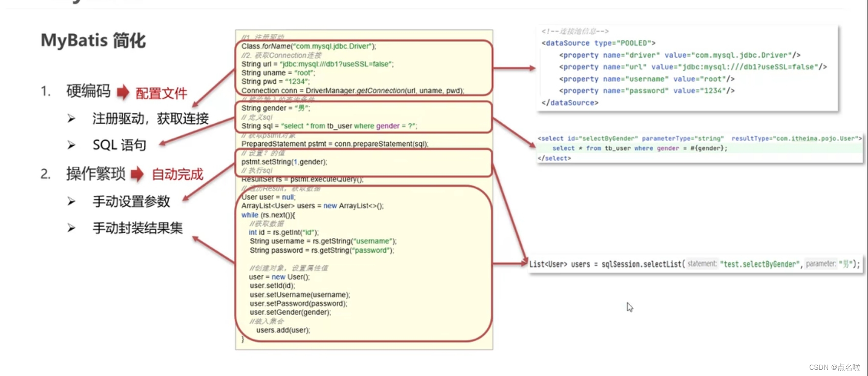Click the "MyBatis 简化" slide title
868x376 pixels.
[93, 40]
